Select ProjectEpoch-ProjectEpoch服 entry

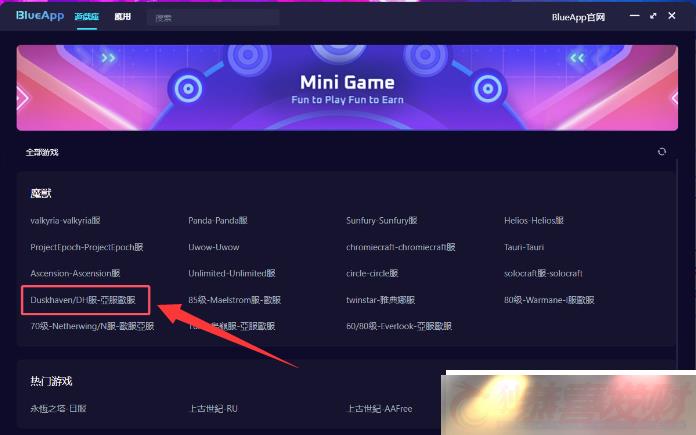point(87,247)
